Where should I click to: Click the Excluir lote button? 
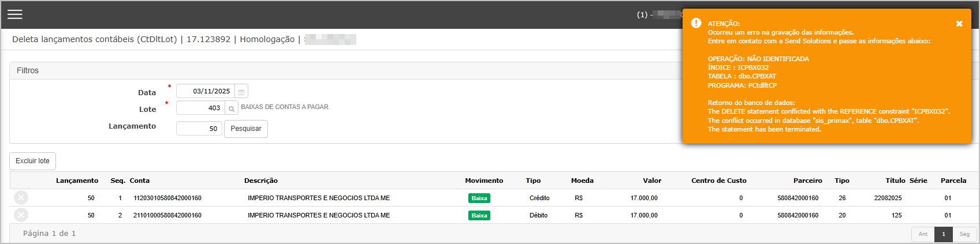(x=32, y=161)
